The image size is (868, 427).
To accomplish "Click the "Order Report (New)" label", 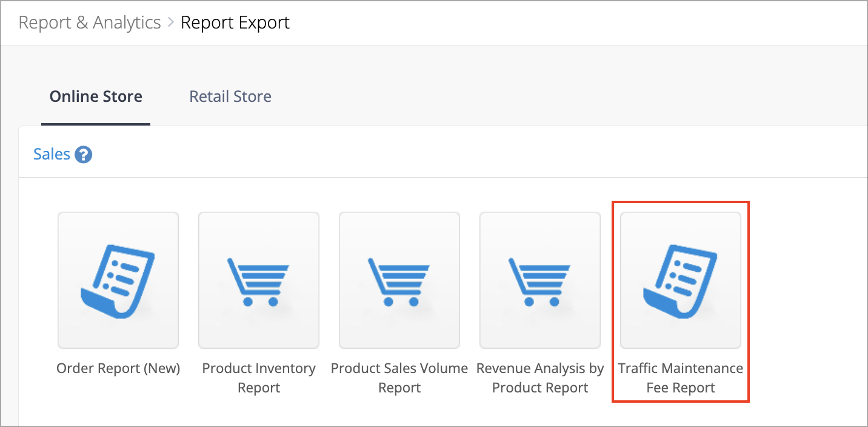I will (x=118, y=368).
